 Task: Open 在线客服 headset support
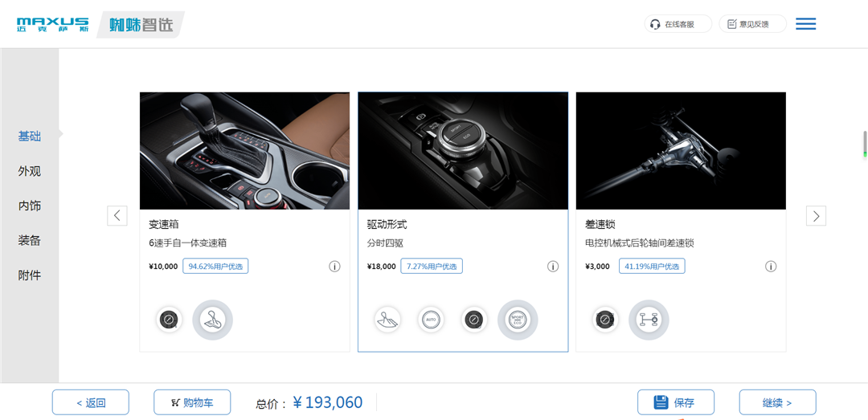click(x=678, y=24)
